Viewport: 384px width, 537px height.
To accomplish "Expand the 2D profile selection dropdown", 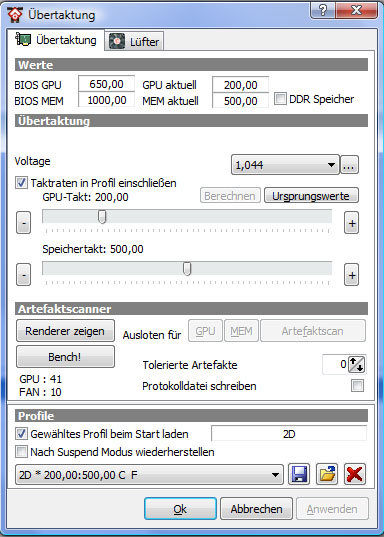I will pos(149,475).
